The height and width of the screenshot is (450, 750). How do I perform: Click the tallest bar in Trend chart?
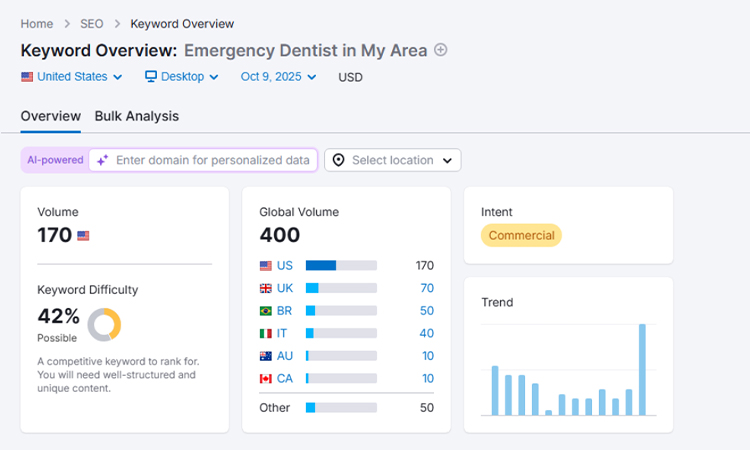tap(642, 369)
